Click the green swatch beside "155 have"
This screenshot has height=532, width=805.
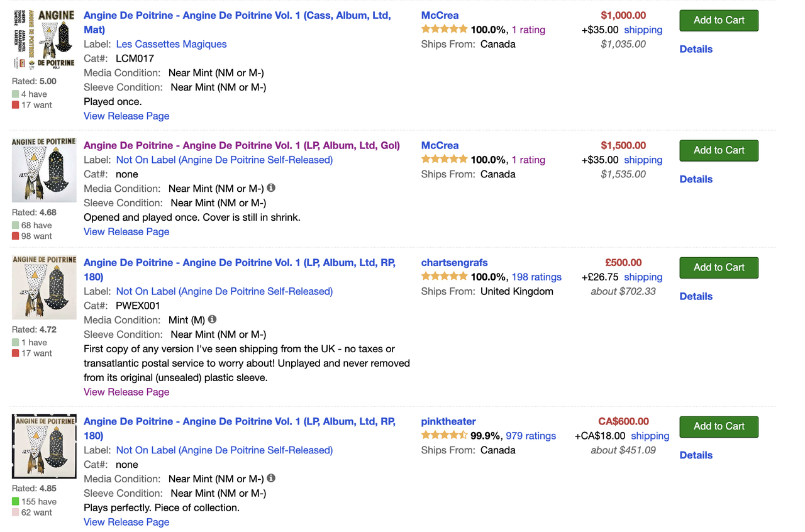coord(16,502)
